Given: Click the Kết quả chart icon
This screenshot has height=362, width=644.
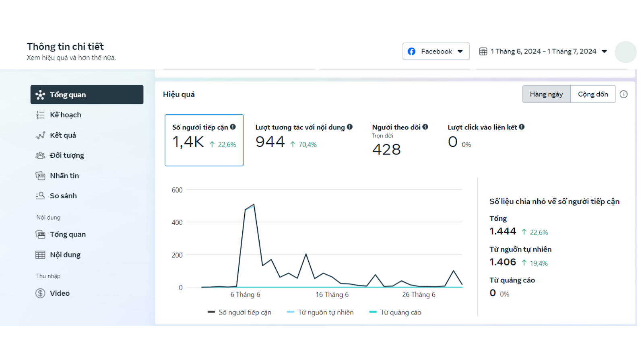Looking at the screenshot, I should point(40,135).
